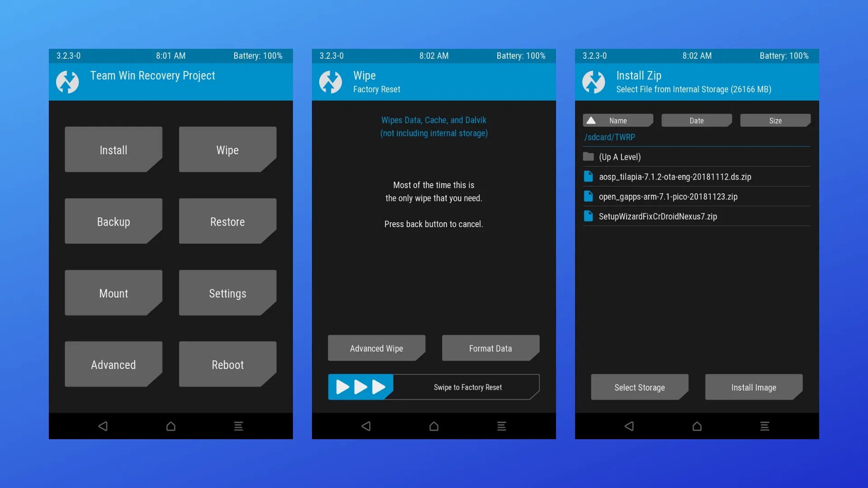Click the TWRP logo icon in Install Zip screen

coord(594,82)
